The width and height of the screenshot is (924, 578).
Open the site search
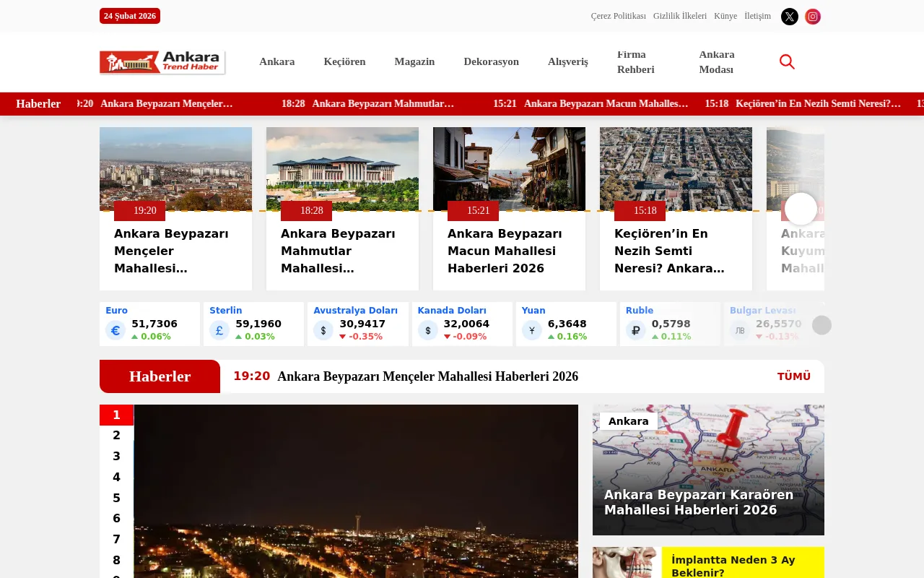786,61
